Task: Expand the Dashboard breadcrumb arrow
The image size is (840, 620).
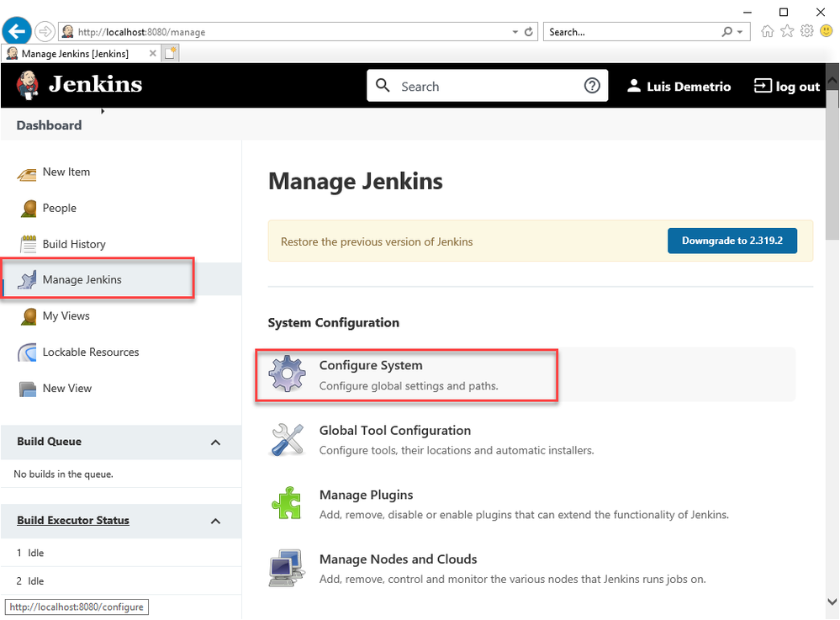Action: 103,111
